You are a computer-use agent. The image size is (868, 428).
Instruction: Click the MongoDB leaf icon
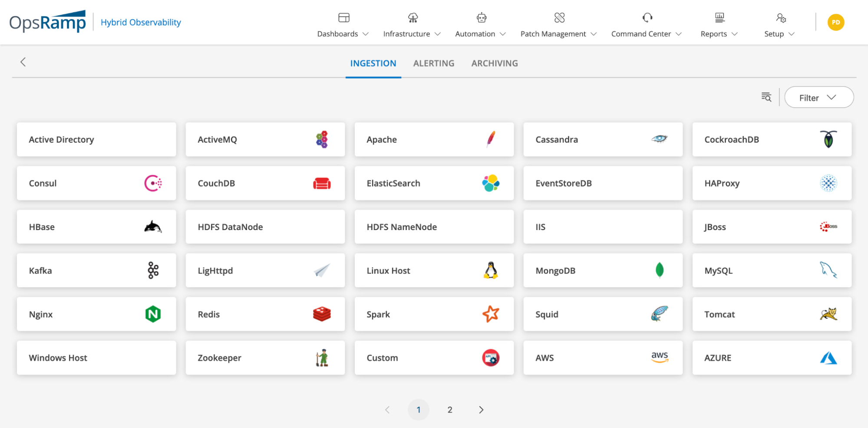[660, 270]
